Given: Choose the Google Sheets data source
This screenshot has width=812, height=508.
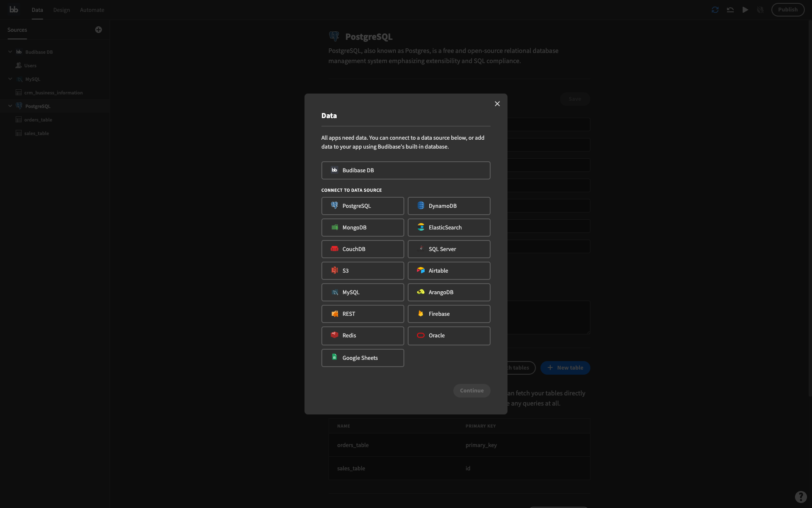Looking at the screenshot, I should (362, 358).
